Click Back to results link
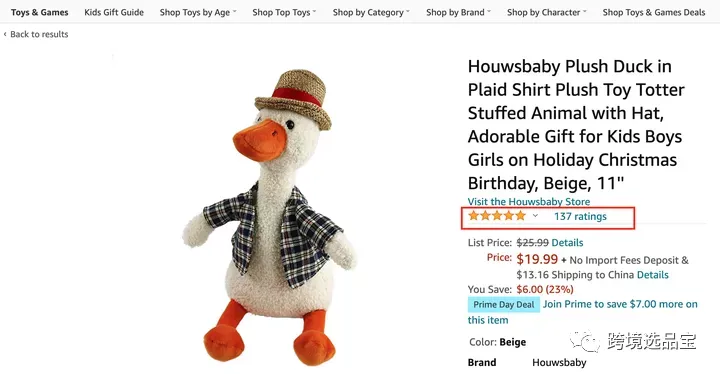Screen dimensions: 720x374 click(x=39, y=34)
